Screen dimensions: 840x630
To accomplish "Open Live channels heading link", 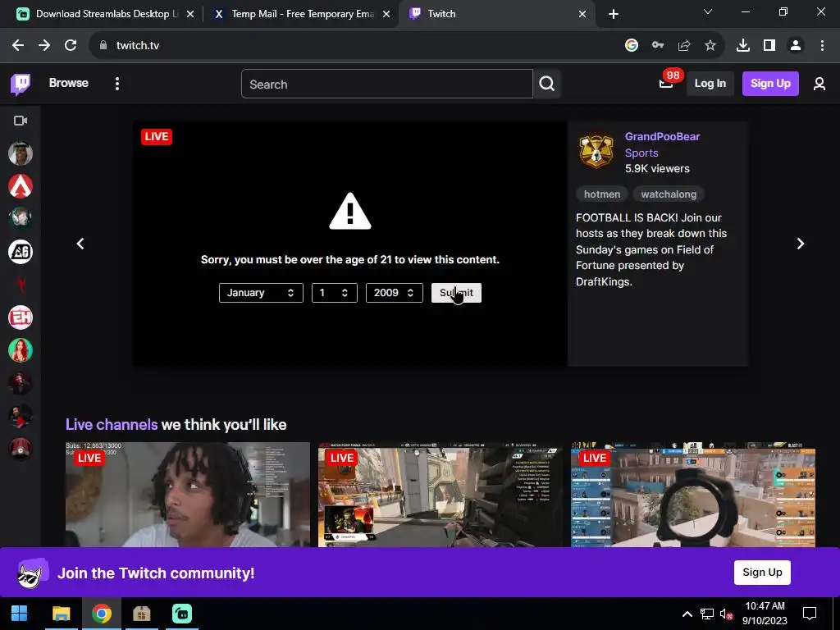I will tap(112, 425).
